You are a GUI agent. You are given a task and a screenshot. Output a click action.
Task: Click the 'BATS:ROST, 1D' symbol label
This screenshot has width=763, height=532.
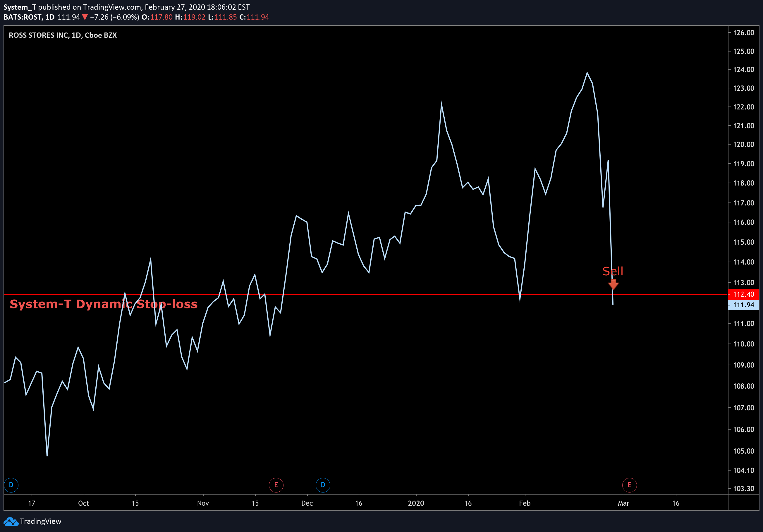coord(29,17)
